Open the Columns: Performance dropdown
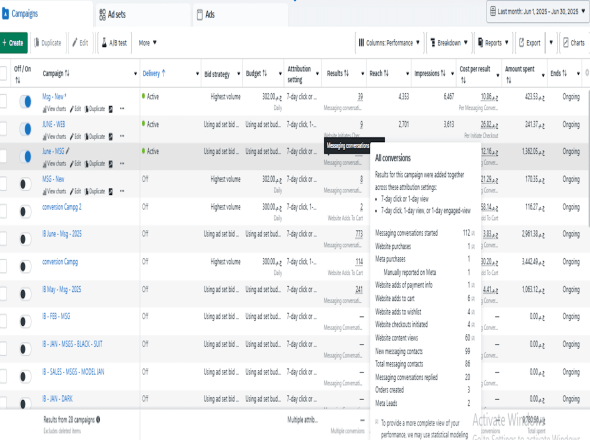Image resolution: width=590 pixels, height=440 pixels. [389, 43]
